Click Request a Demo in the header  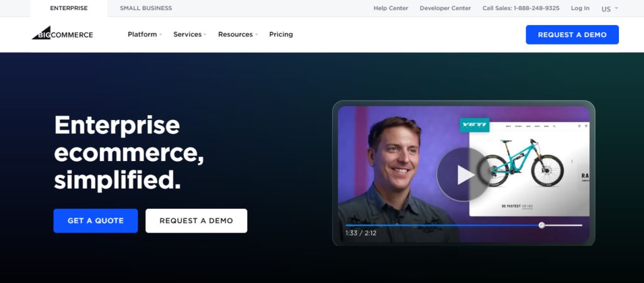(572, 35)
